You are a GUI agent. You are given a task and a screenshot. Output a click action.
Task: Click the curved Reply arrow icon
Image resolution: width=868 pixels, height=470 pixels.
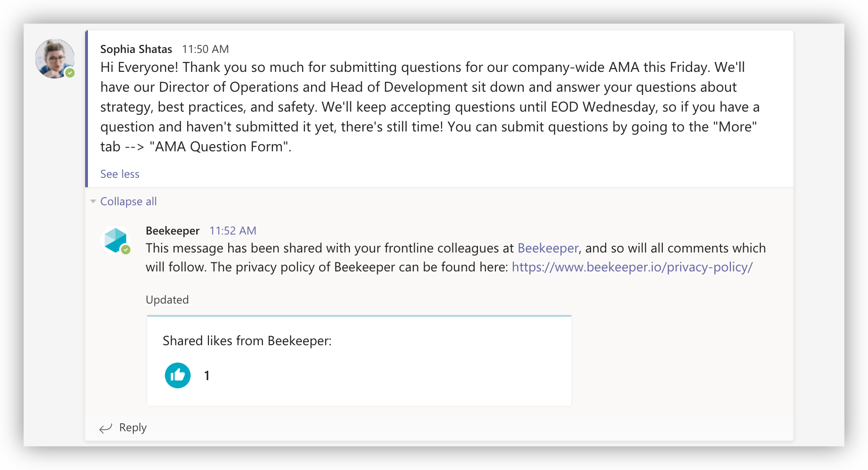[x=105, y=428]
